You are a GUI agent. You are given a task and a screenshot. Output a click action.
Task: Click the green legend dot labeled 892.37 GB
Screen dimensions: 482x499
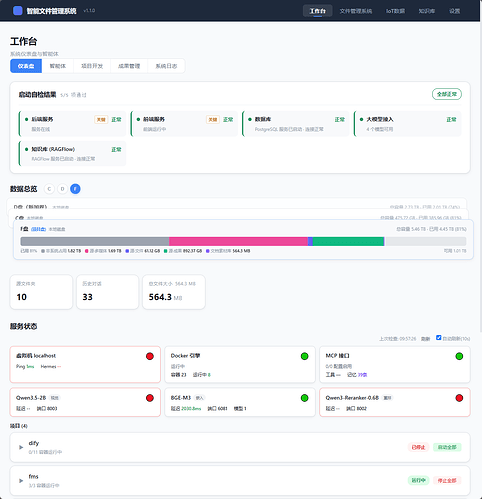166,251
